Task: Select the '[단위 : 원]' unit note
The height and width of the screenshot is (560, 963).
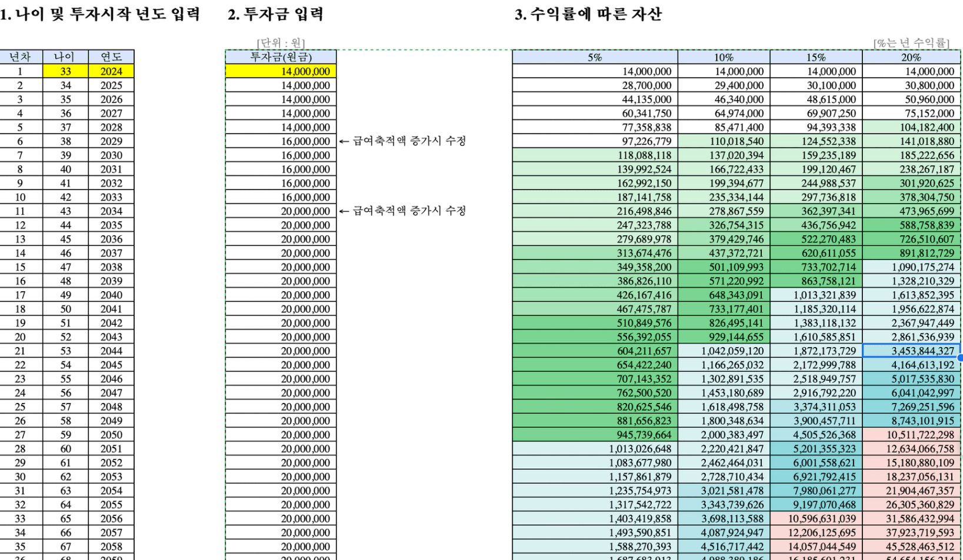Action: (281, 43)
